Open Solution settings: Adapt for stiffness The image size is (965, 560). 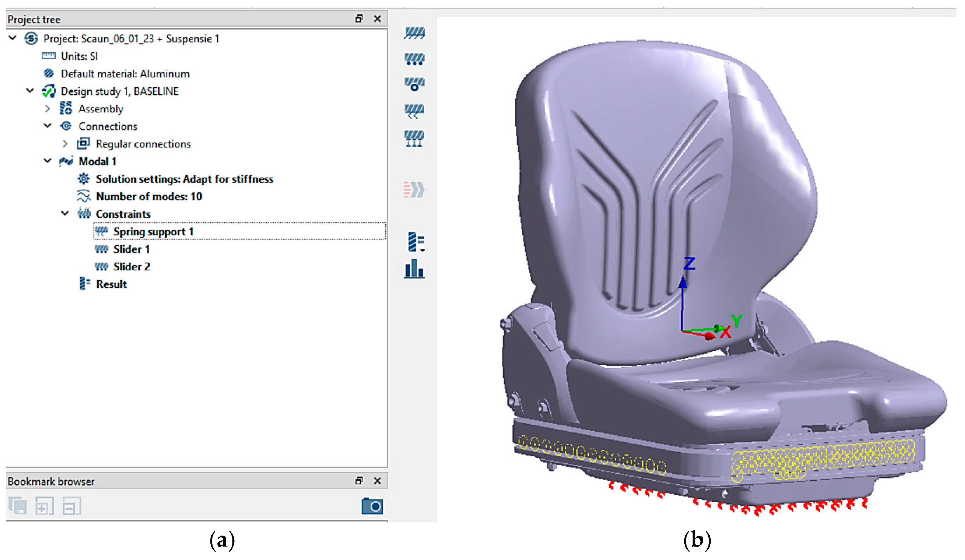click(184, 179)
